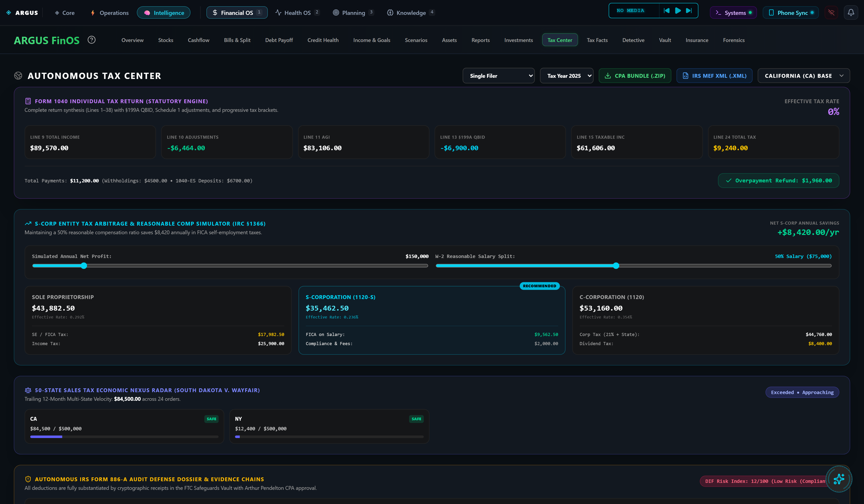This screenshot has height=504, width=864.
Task: Click the NY nexus threshold progress bar
Action: click(329, 437)
